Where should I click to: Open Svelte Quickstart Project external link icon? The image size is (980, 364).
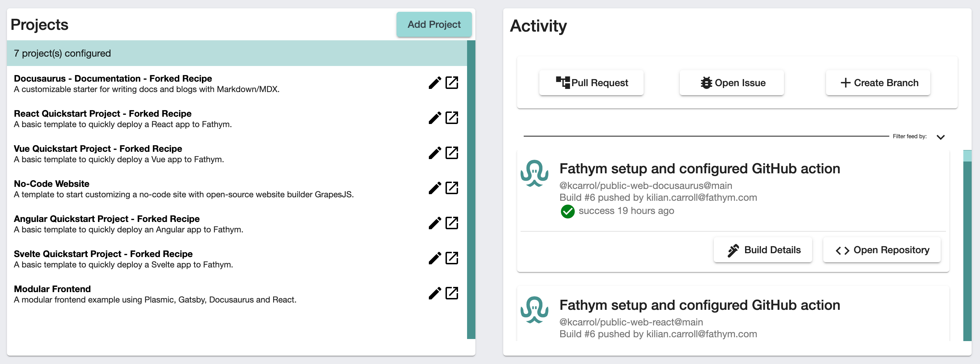451,258
